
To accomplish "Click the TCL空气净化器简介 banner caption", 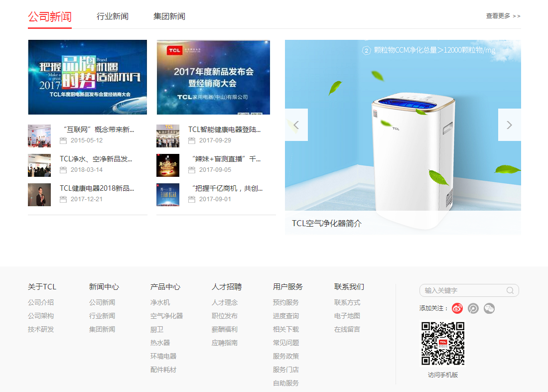I will pyautogui.click(x=327, y=223).
